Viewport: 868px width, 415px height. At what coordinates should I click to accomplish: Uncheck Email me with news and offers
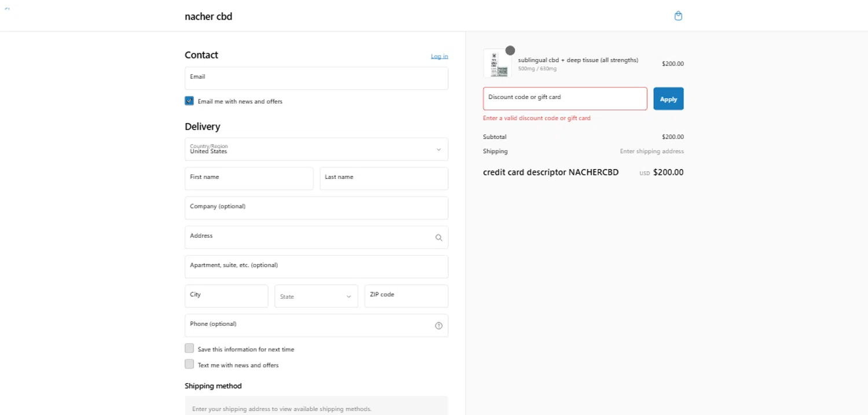(189, 101)
